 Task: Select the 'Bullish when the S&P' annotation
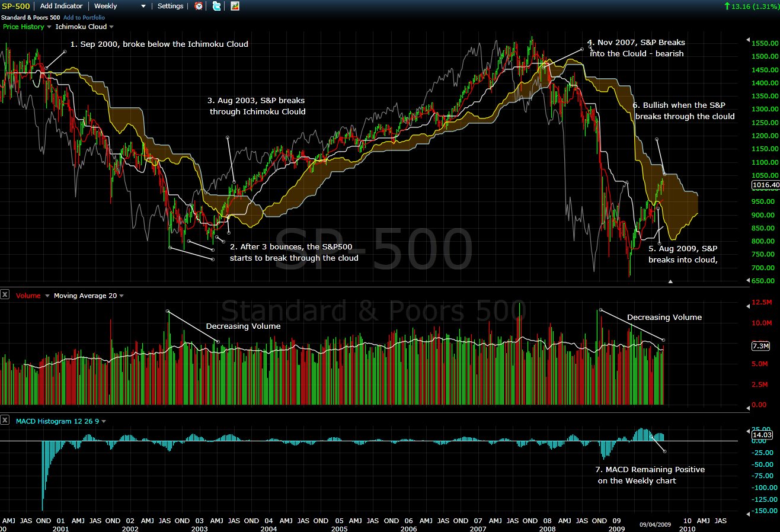tap(685, 110)
